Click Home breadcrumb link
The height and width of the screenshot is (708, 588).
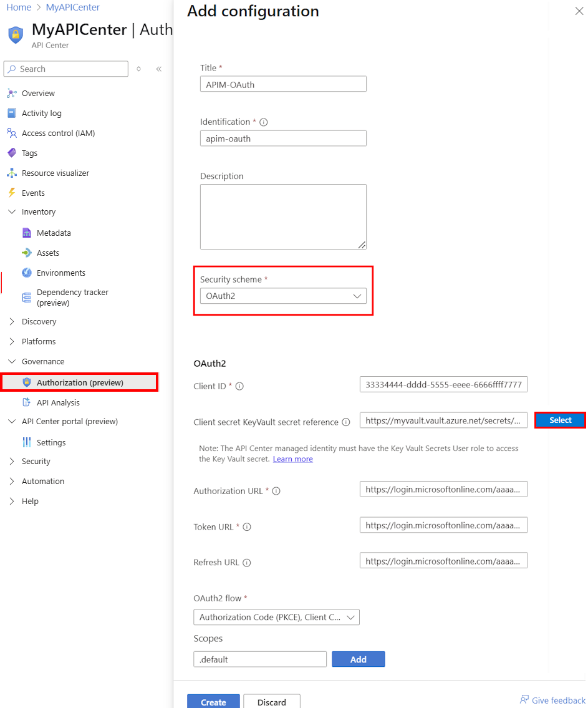click(x=19, y=7)
